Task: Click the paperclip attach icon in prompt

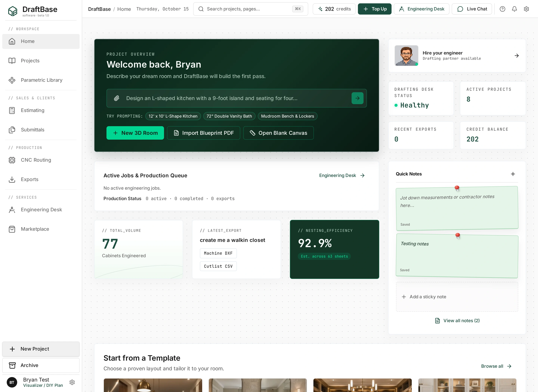Action: click(x=117, y=98)
